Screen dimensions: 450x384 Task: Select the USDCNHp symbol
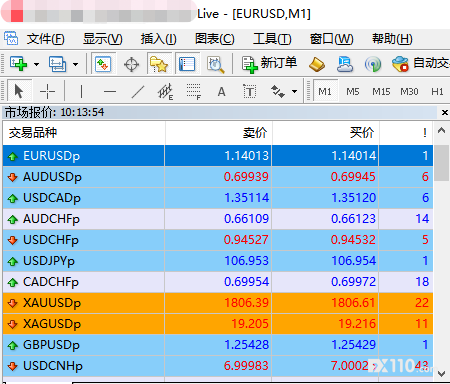(53, 366)
